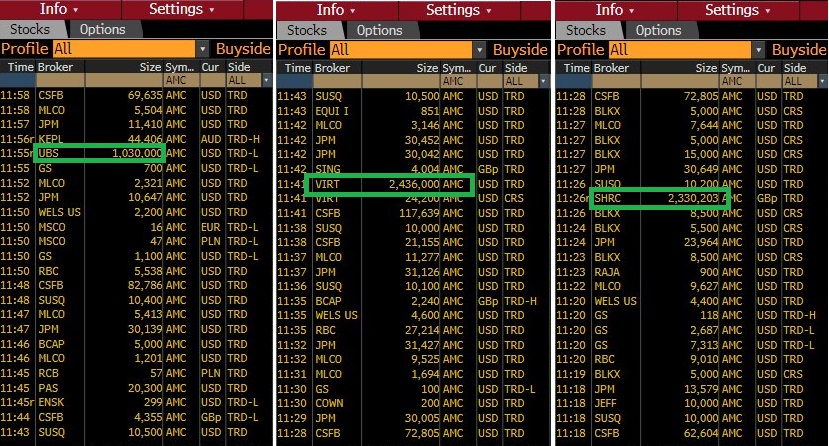This screenshot has height=446, width=829.
Task: Click the Side column header in middle panel
Action: 526,68
